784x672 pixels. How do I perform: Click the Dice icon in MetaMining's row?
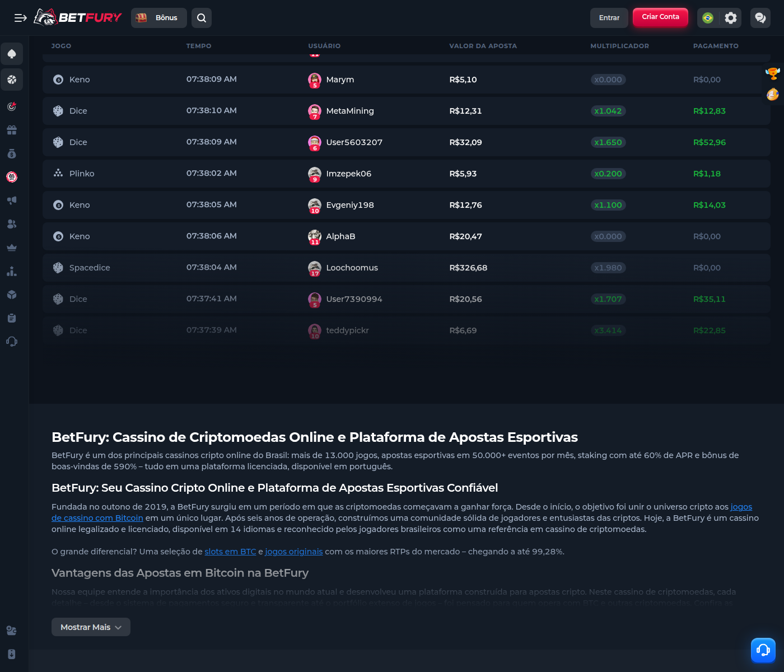(x=58, y=111)
